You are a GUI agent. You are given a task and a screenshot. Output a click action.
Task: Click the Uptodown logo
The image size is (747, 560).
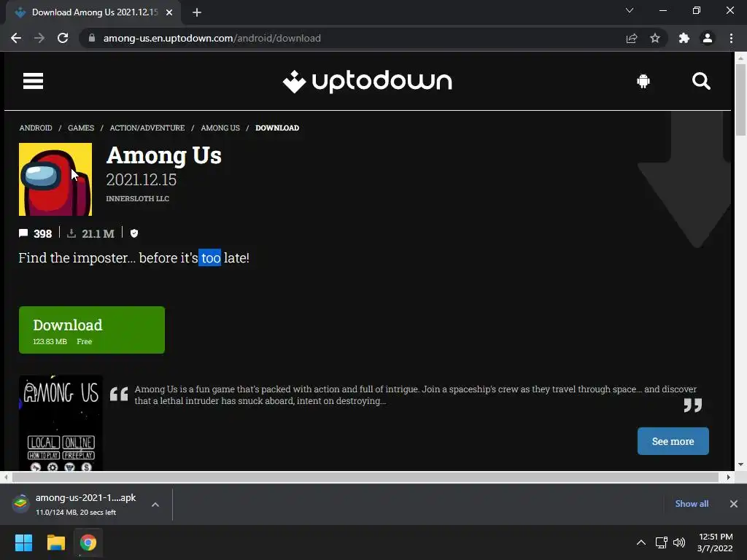coord(368,82)
